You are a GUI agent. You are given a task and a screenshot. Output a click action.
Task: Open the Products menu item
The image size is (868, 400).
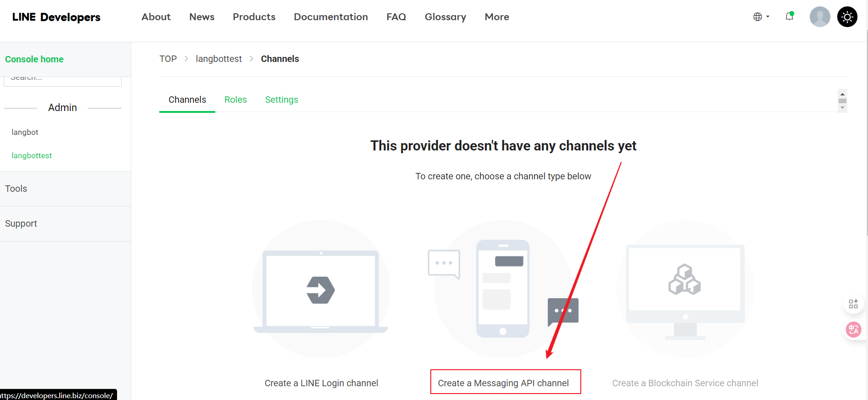pyautogui.click(x=254, y=17)
